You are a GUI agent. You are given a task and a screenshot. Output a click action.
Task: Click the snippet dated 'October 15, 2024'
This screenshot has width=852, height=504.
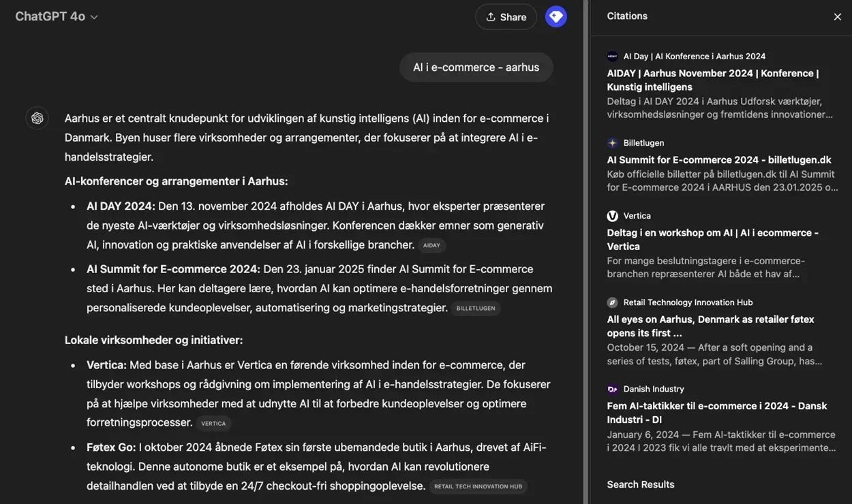coord(714,354)
